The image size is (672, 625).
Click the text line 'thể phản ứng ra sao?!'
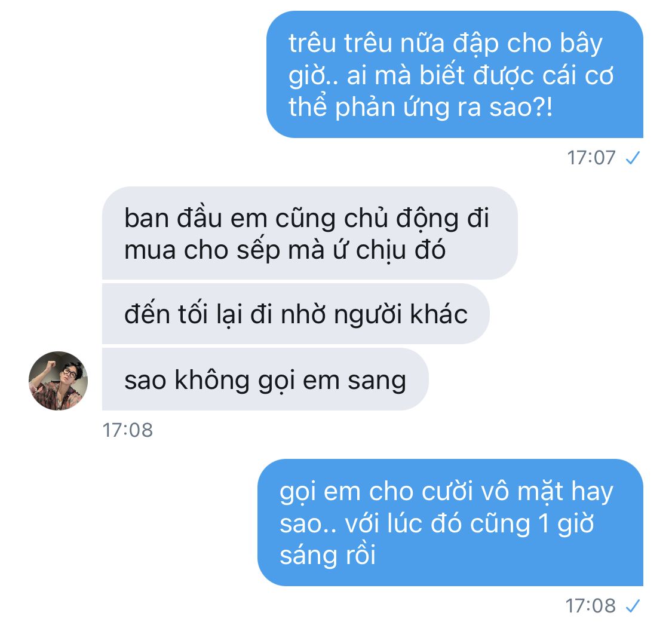click(x=421, y=107)
